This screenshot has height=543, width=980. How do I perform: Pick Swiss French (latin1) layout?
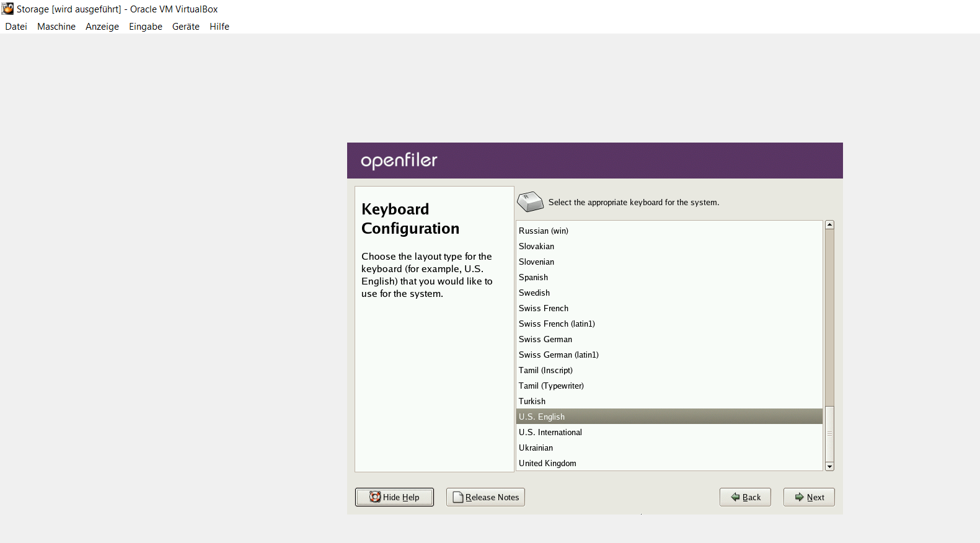669,324
